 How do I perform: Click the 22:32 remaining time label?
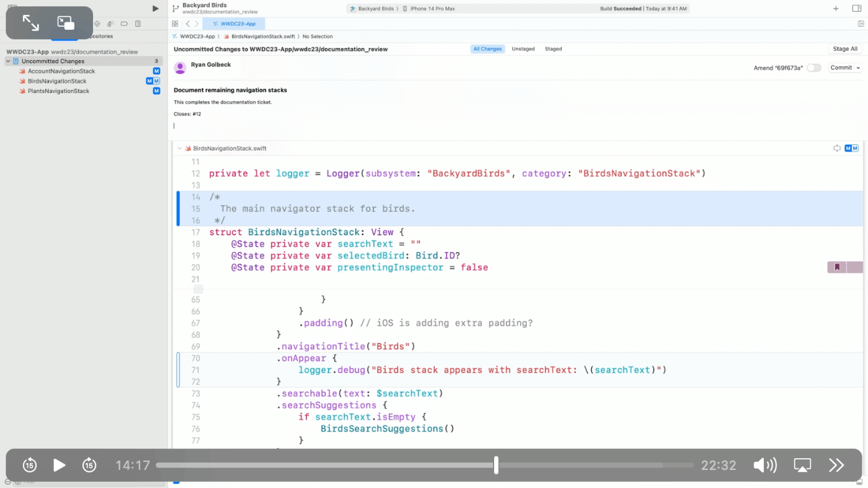pyautogui.click(x=719, y=465)
